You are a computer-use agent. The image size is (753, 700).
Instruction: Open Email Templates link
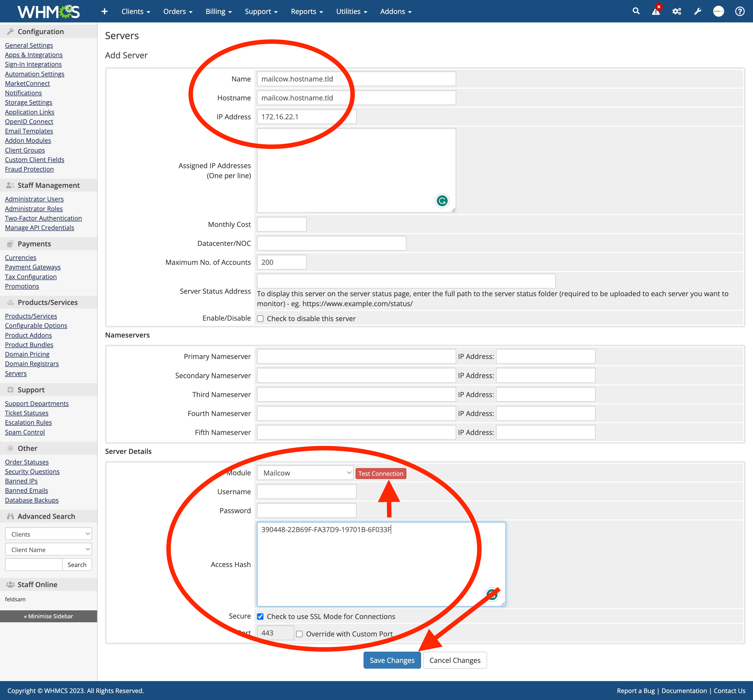click(x=29, y=131)
